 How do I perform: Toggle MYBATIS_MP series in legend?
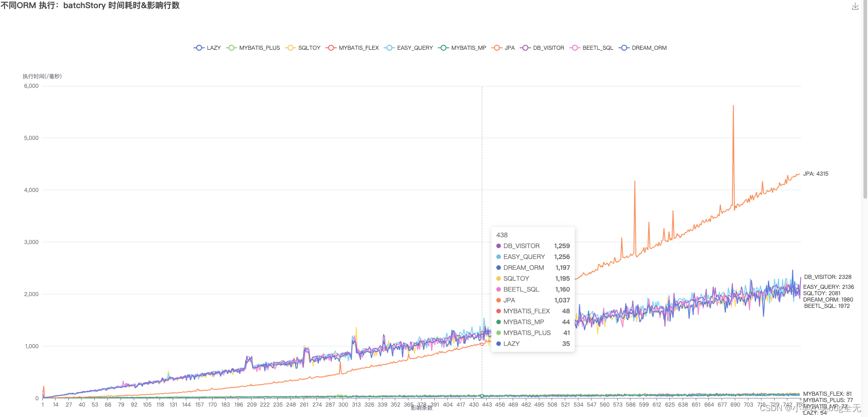[462, 48]
